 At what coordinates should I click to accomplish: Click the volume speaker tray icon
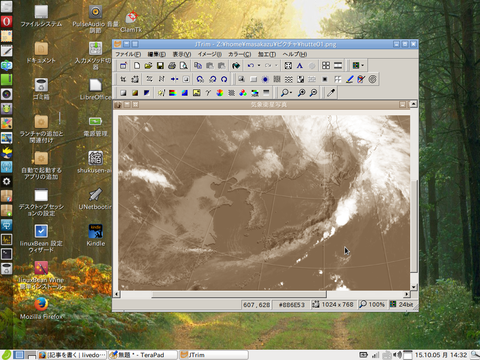(x=397, y=355)
